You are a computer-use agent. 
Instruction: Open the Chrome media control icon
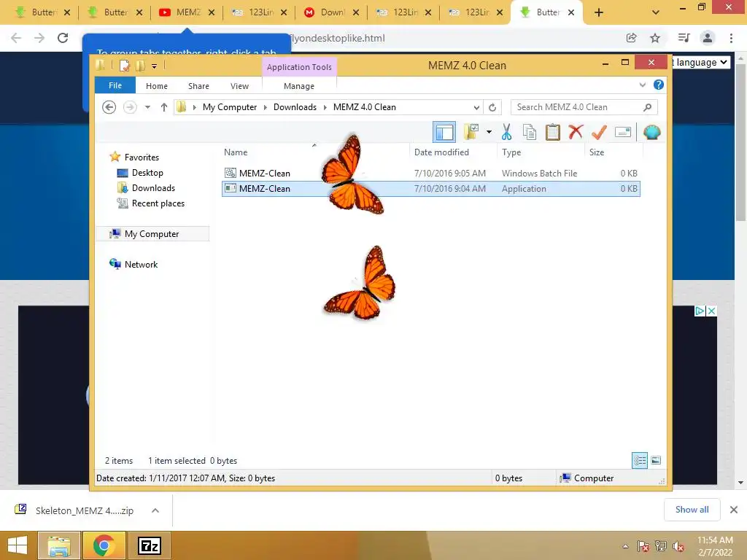684,38
